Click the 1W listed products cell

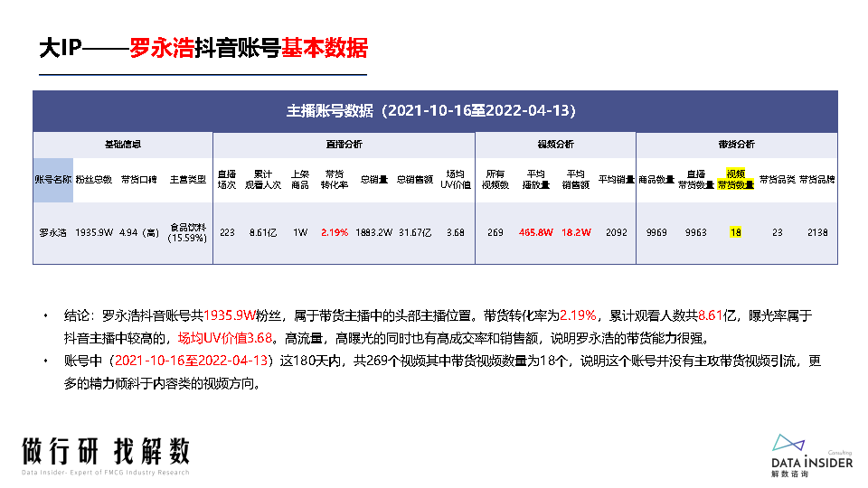pos(300,233)
